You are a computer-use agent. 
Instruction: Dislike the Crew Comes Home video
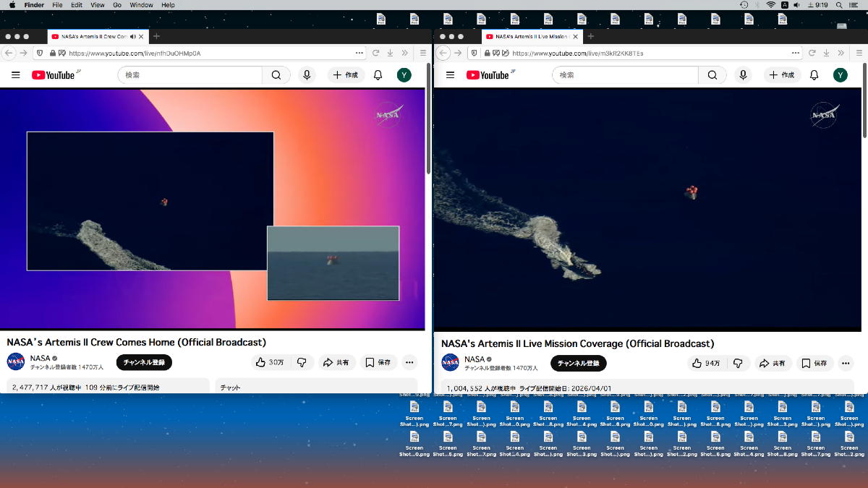[302, 362]
